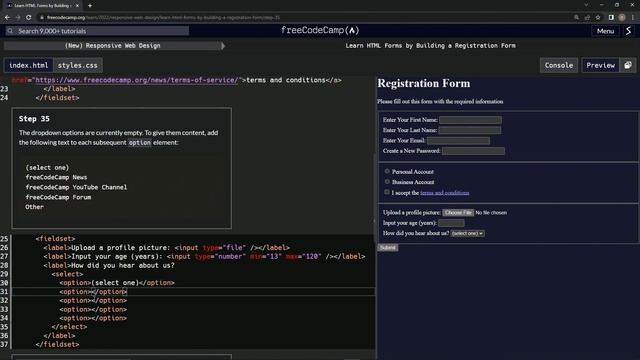The height and width of the screenshot is (360, 640).
Task: Click the Submit button in the preview
Action: pos(388,248)
